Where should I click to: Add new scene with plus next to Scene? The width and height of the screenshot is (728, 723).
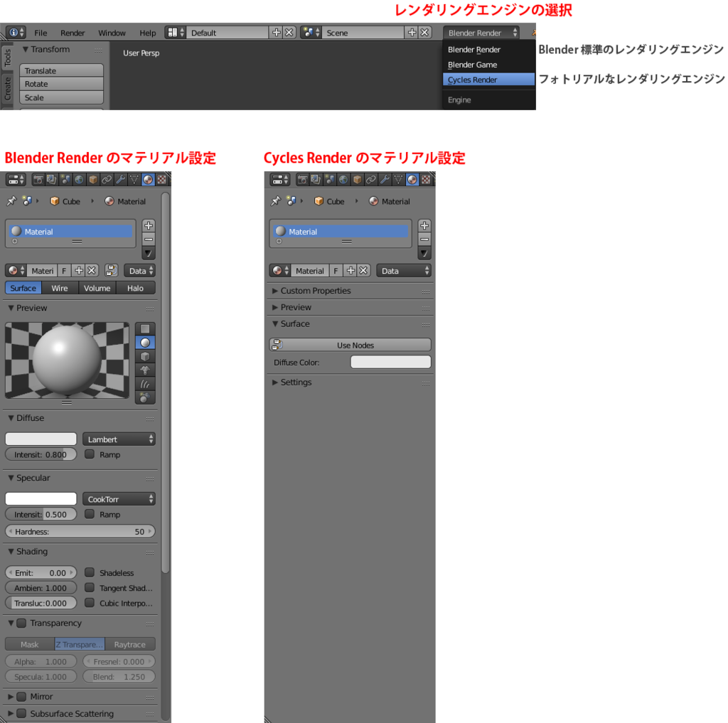[x=412, y=33]
